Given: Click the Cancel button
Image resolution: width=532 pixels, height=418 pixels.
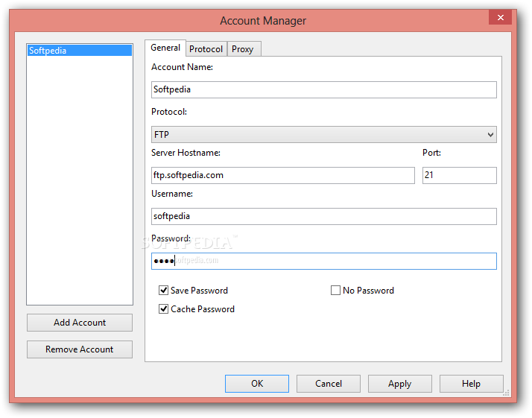Looking at the screenshot, I should 329,384.
